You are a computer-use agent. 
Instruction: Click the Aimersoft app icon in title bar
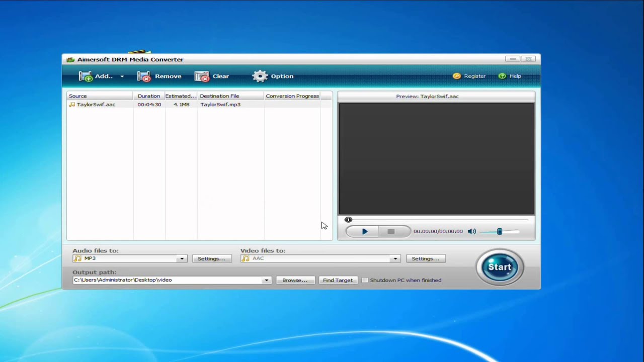click(70, 59)
